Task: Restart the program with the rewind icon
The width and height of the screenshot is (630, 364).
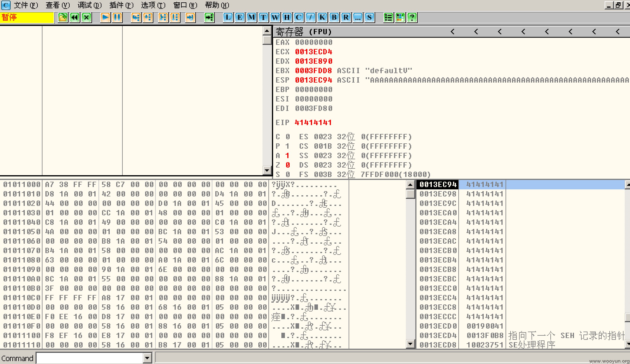Action: (x=75, y=17)
